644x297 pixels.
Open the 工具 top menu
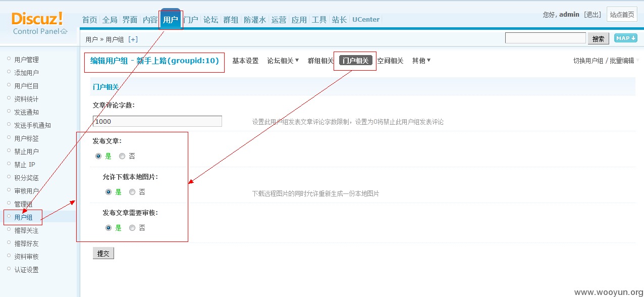pos(319,20)
